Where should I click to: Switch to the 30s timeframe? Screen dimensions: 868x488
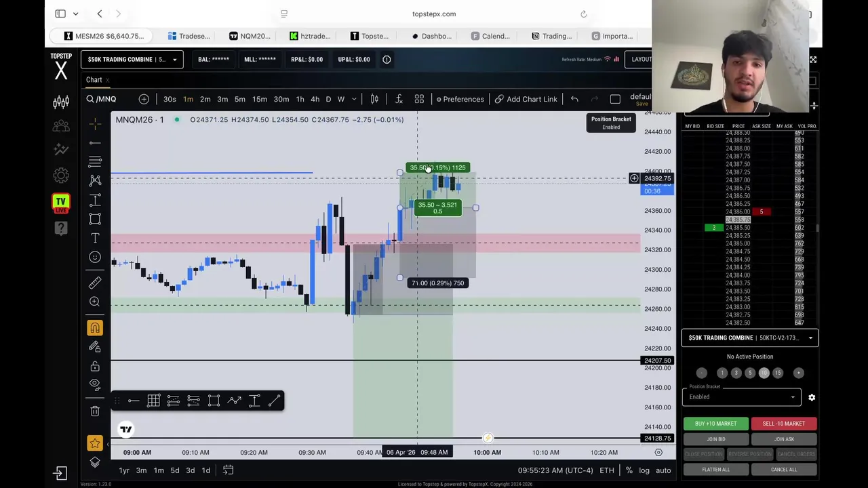[170, 99]
